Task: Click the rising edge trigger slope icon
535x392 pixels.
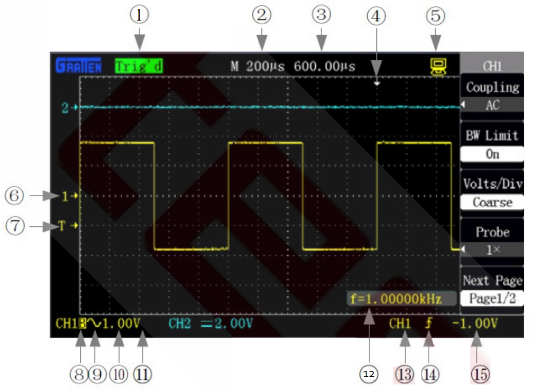Action: (428, 324)
